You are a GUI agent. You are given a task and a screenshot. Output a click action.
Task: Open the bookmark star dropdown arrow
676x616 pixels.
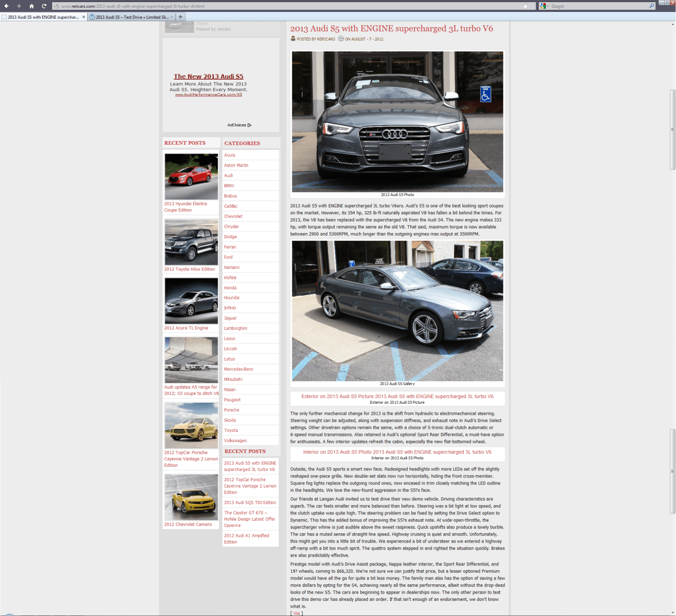coord(532,6)
